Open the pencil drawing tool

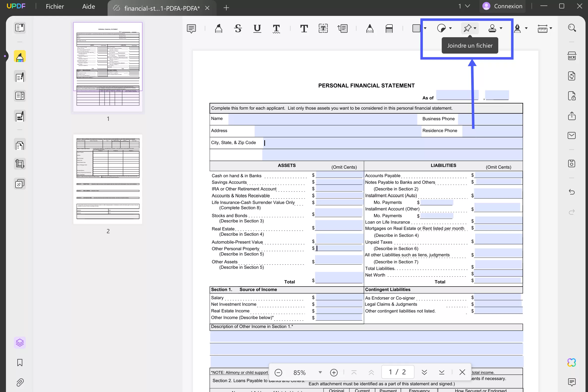(x=370, y=28)
